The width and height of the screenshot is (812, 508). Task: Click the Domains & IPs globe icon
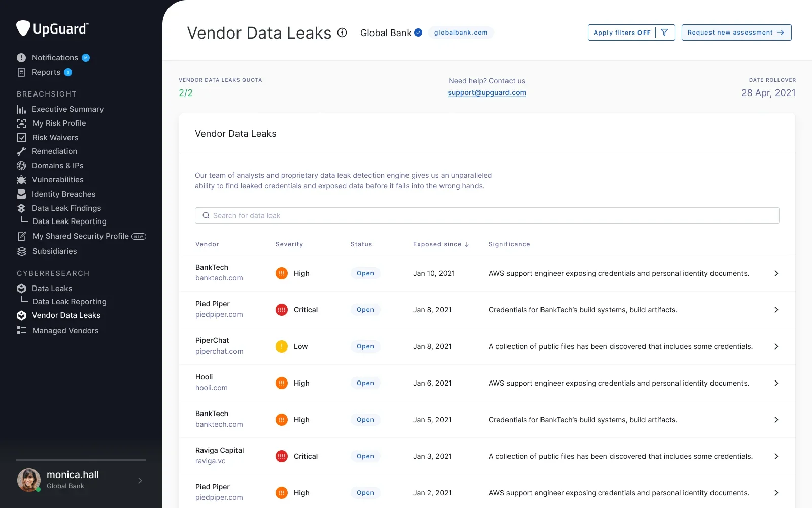pyautogui.click(x=21, y=166)
